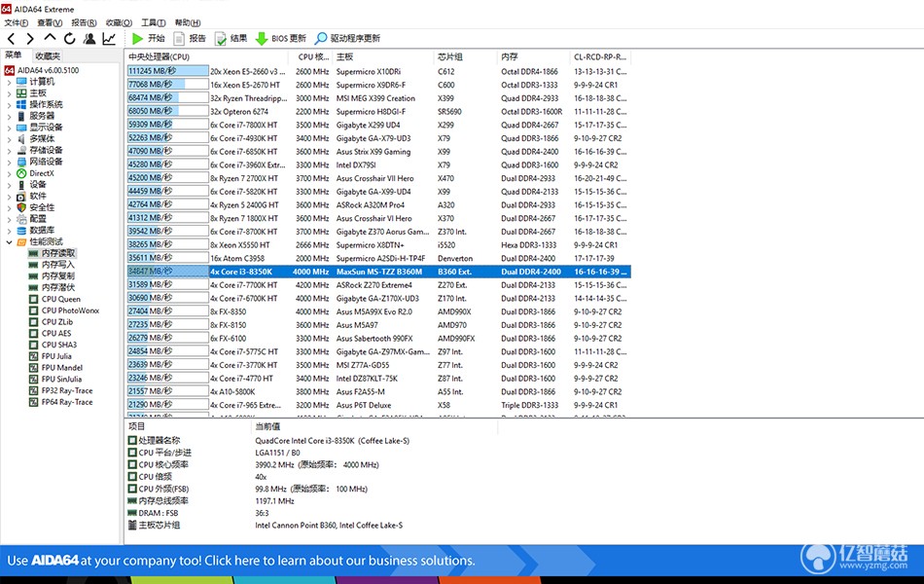This screenshot has height=584, width=924.
Task: Select the CPU SHA3 benchmark icon
Action: point(34,346)
